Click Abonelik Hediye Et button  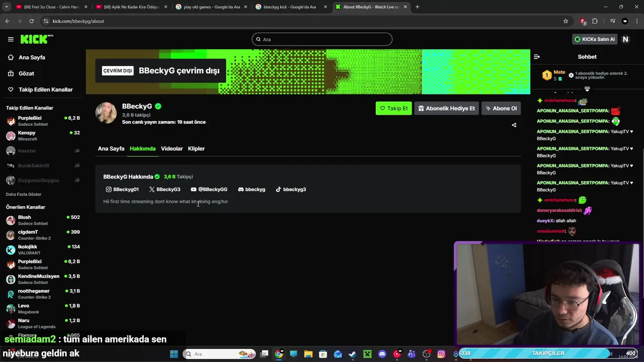point(446,108)
